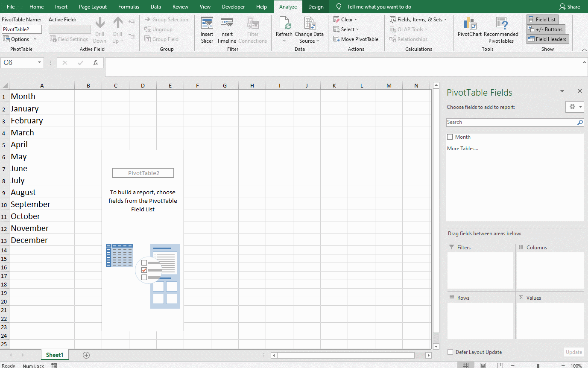Click inside the PivotTable Name field
Viewport: 588px width, 368px height.
(x=21, y=29)
